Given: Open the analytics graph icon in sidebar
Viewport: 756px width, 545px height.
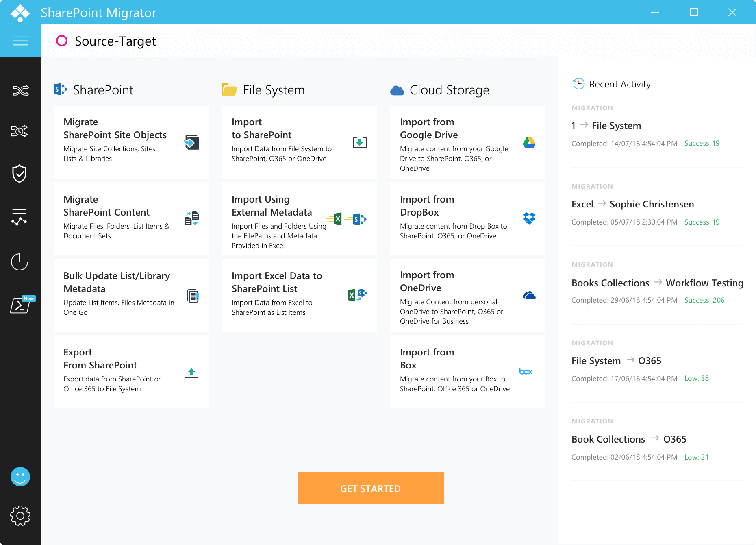Looking at the screenshot, I should [x=20, y=218].
